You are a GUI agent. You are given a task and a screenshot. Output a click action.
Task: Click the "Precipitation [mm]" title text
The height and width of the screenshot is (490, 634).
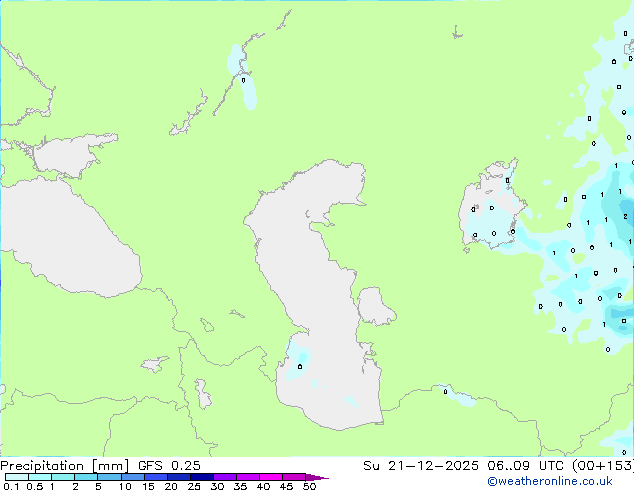(x=64, y=466)
